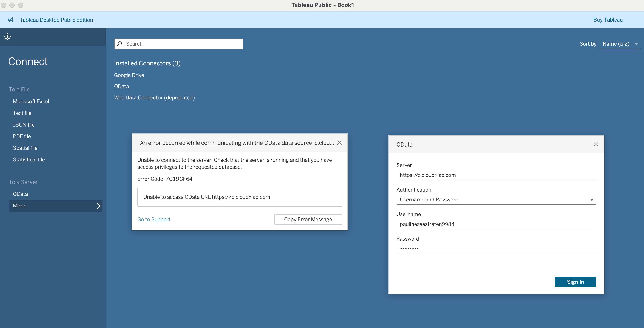Click into the Server URL field
644x328 pixels.
pos(496,175)
